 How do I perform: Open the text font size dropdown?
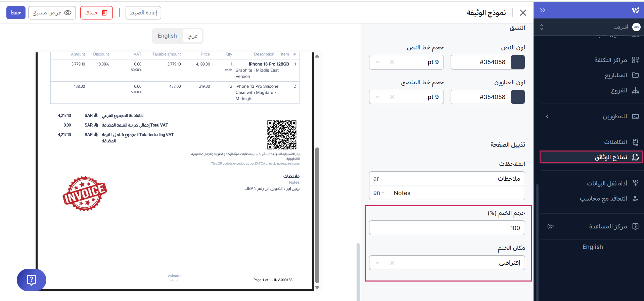click(x=377, y=62)
